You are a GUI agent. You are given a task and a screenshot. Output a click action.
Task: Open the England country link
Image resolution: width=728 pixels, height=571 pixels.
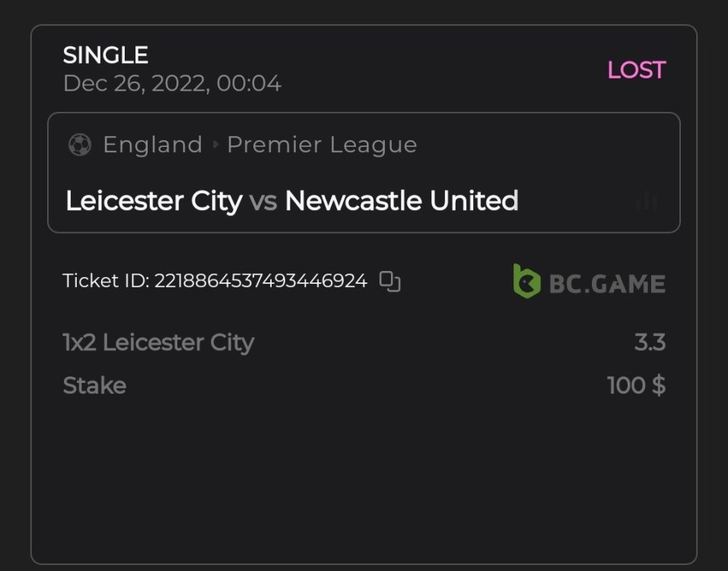point(152,145)
